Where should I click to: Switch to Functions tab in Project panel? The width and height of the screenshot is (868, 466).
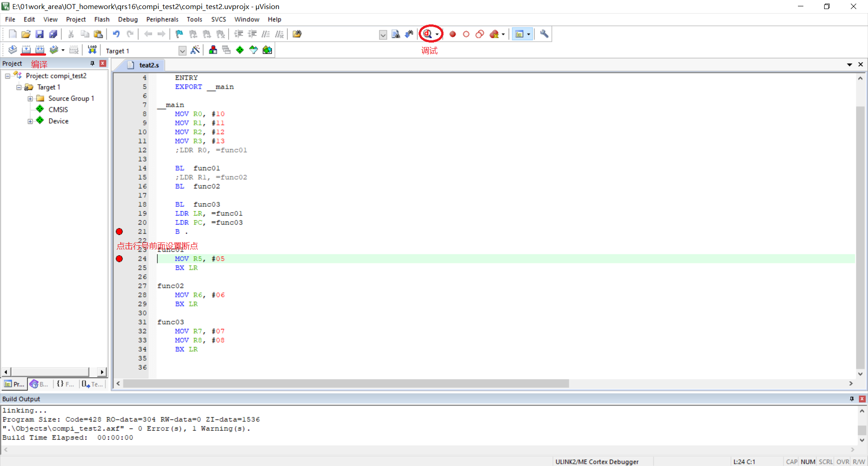(x=65, y=384)
